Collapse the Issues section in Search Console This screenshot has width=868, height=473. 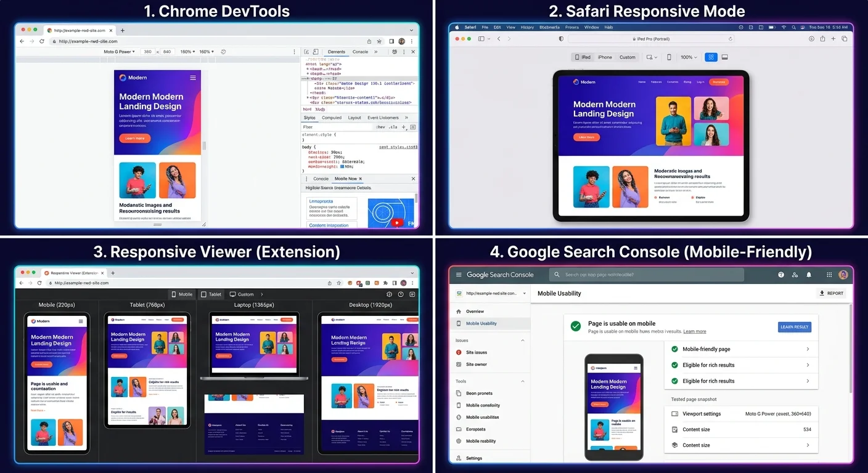523,341
